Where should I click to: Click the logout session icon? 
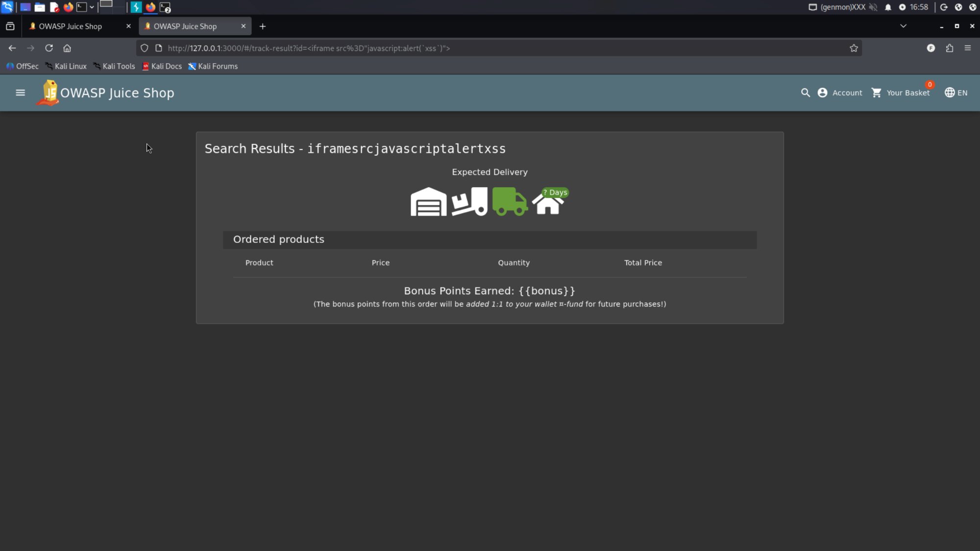944,7
